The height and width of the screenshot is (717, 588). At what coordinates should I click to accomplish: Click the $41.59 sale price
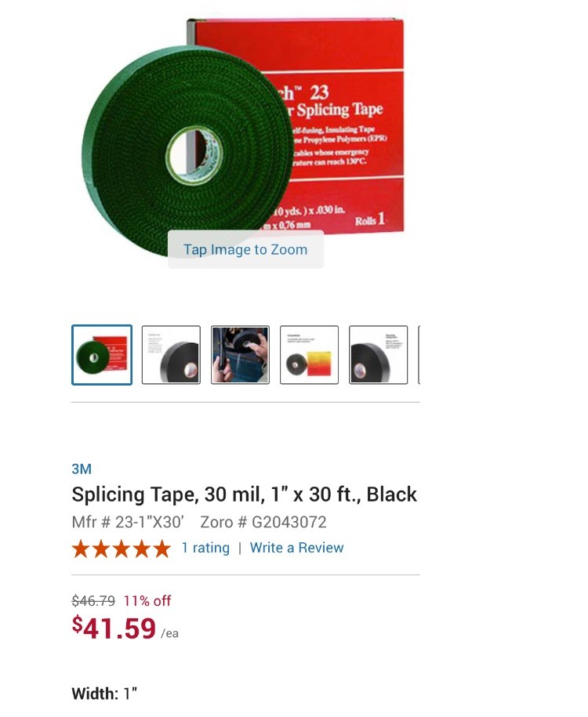114,628
